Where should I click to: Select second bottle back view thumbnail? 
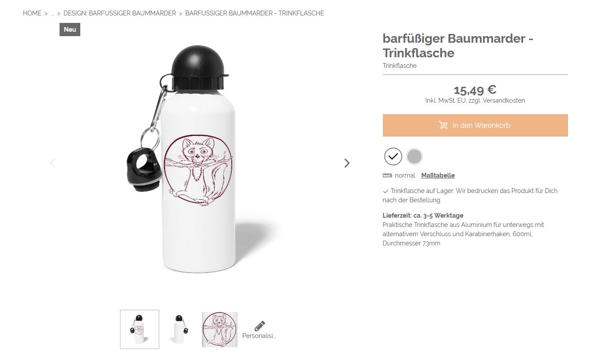coord(179,329)
